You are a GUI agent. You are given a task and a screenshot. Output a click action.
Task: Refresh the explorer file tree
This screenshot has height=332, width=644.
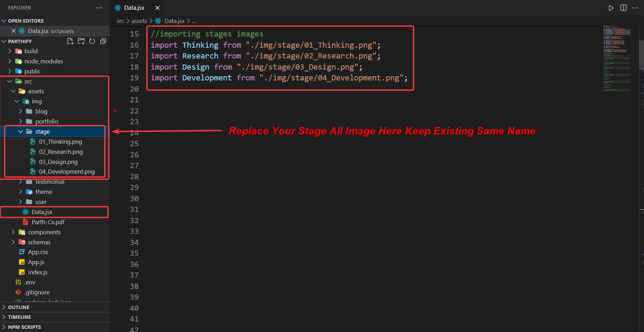92,41
